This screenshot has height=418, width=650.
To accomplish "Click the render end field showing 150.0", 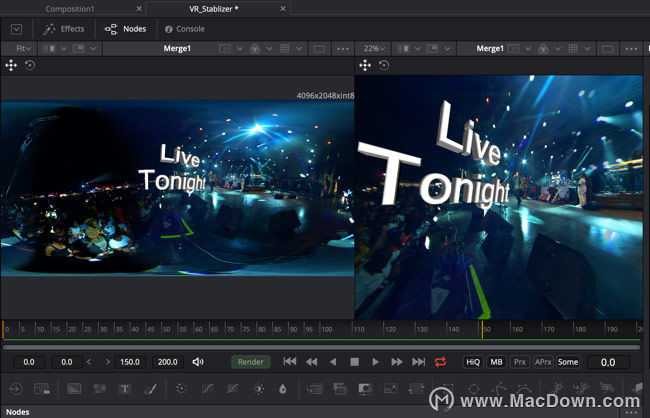I will pyautogui.click(x=130, y=362).
